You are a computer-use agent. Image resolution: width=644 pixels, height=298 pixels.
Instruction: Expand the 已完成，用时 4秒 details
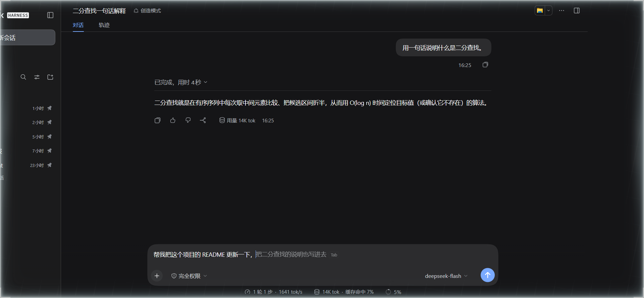click(181, 82)
